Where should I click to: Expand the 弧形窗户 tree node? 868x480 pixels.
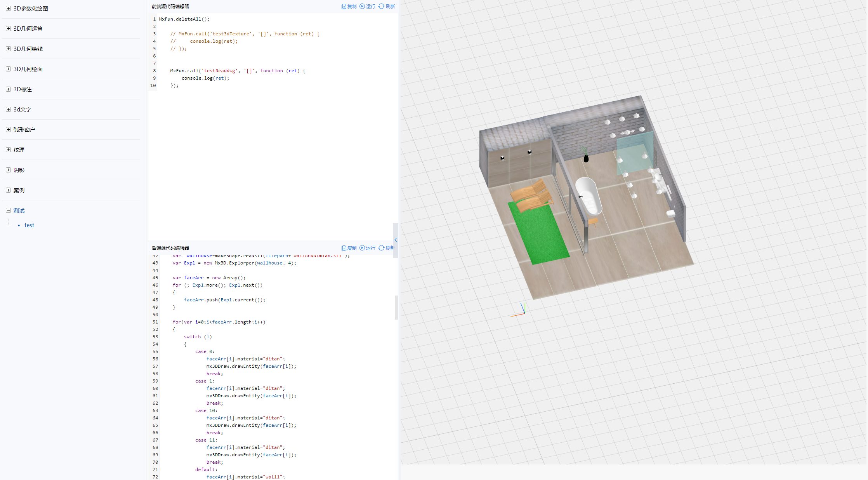point(8,130)
